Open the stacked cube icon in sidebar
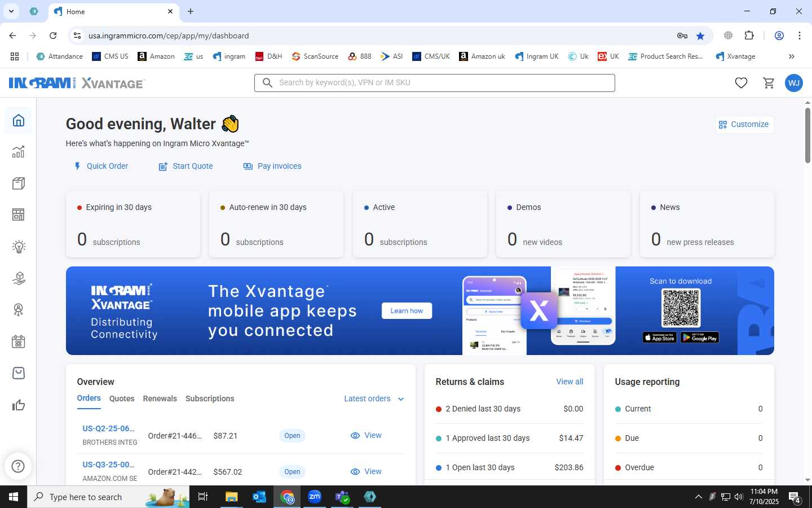812x508 pixels. [19, 278]
